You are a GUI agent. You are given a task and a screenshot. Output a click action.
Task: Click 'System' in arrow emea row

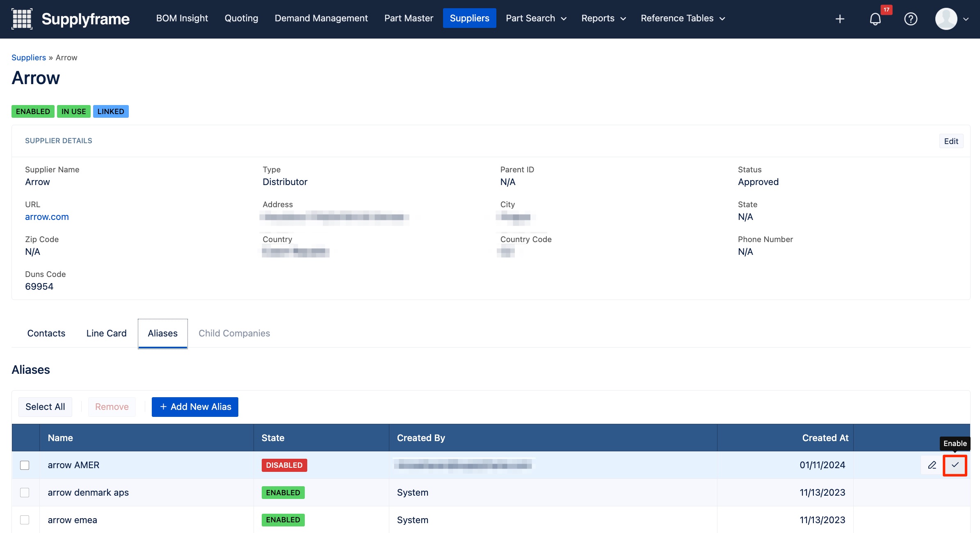[412, 520]
